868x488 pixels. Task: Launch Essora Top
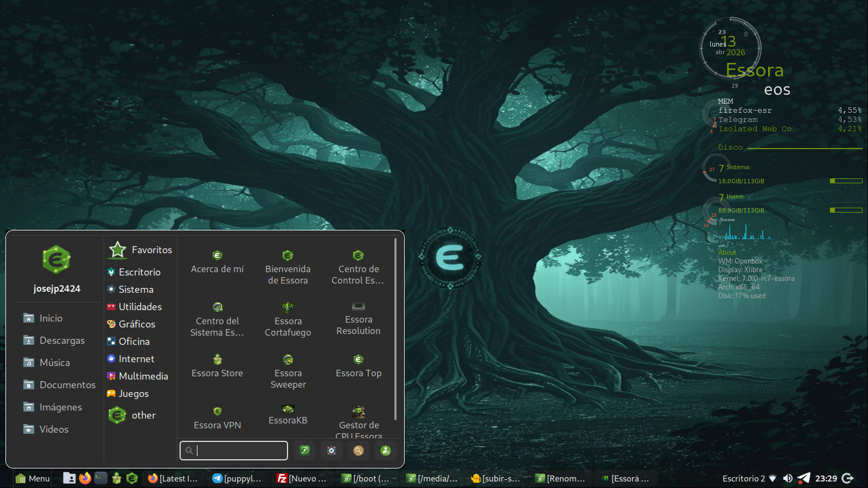[358, 366]
